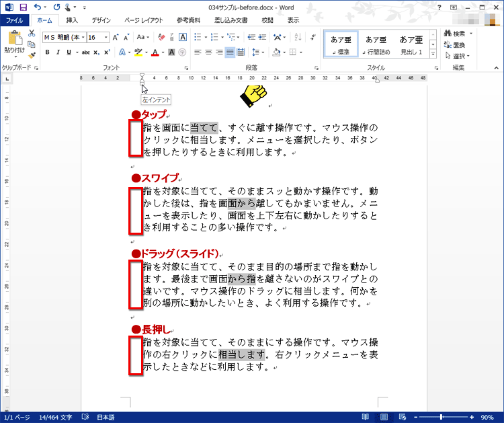Toggle strikethrough formatting
This screenshot has width=504, height=423.
tap(85, 52)
